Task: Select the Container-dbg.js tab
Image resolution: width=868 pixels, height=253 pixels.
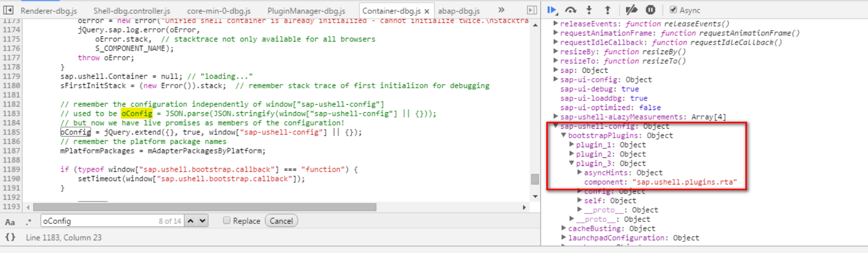Action: [x=391, y=11]
